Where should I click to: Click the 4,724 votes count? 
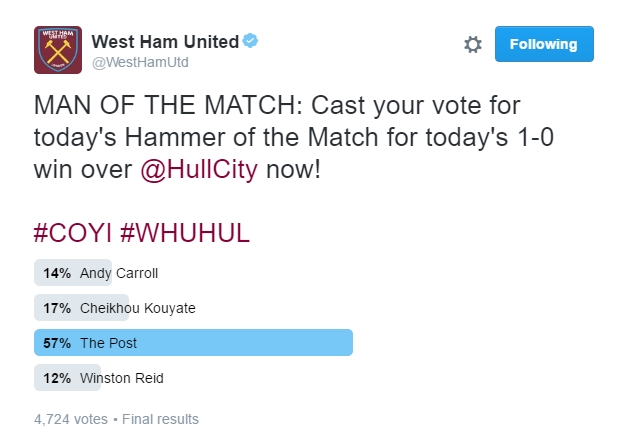click(x=71, y=419)
